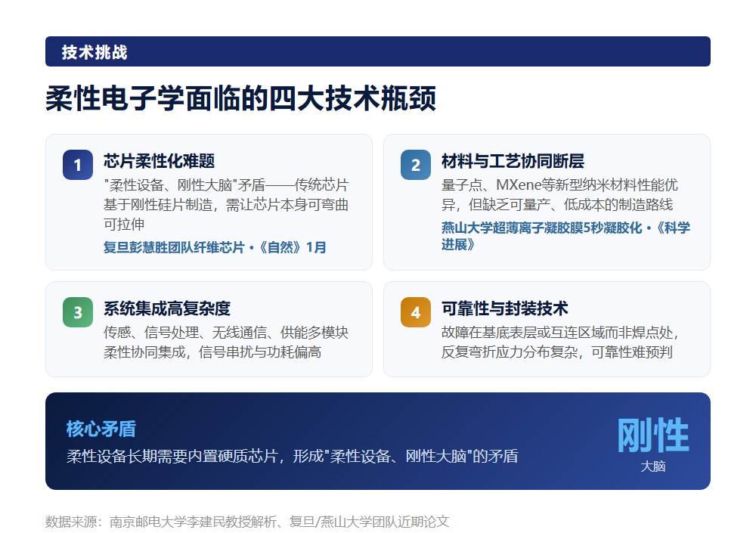
Task: Click the number 2 badge icon
Action: pos(416,165)
